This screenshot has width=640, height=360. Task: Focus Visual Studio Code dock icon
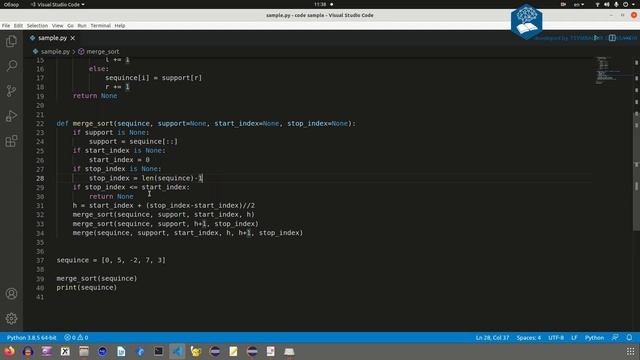177,351
